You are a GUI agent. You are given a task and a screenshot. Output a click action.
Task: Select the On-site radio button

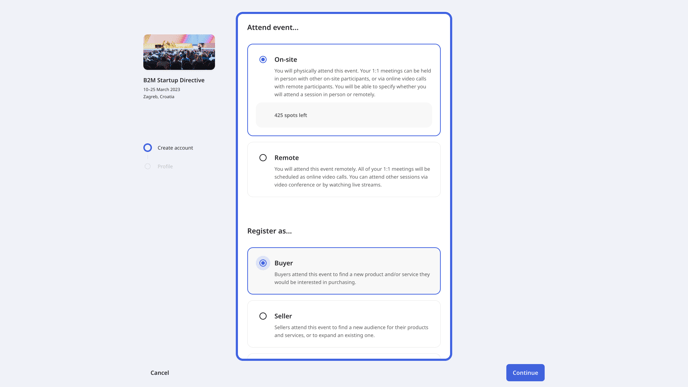point(263,59)
